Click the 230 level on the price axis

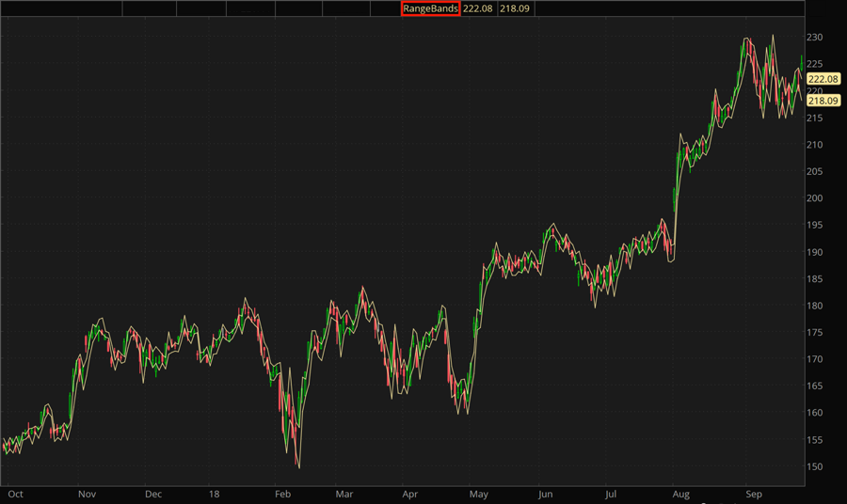[815, 38]
